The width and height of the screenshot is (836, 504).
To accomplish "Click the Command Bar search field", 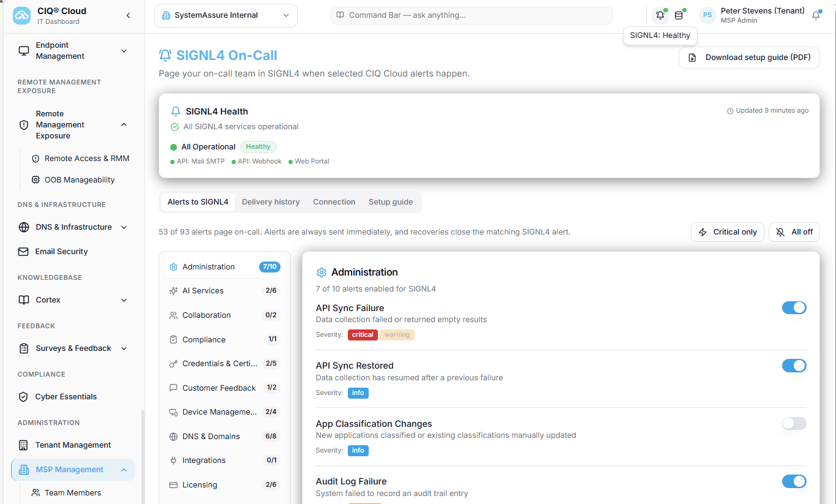I will coord(472,15).
